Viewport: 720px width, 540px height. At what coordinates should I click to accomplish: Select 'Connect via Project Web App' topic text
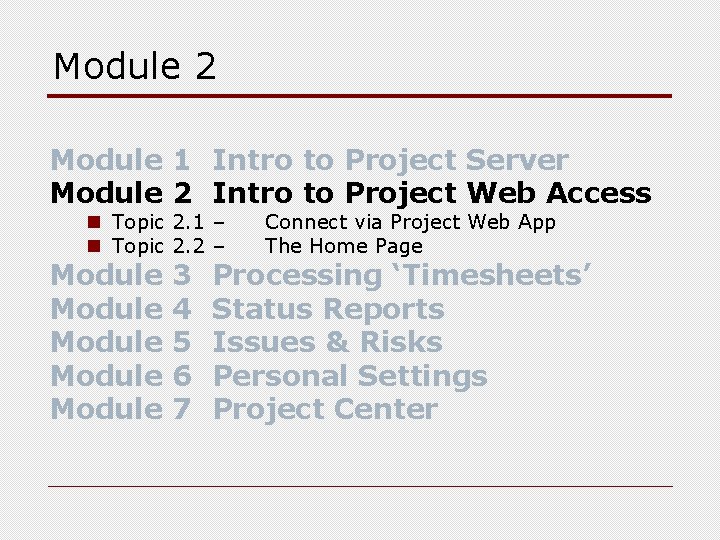410,223
